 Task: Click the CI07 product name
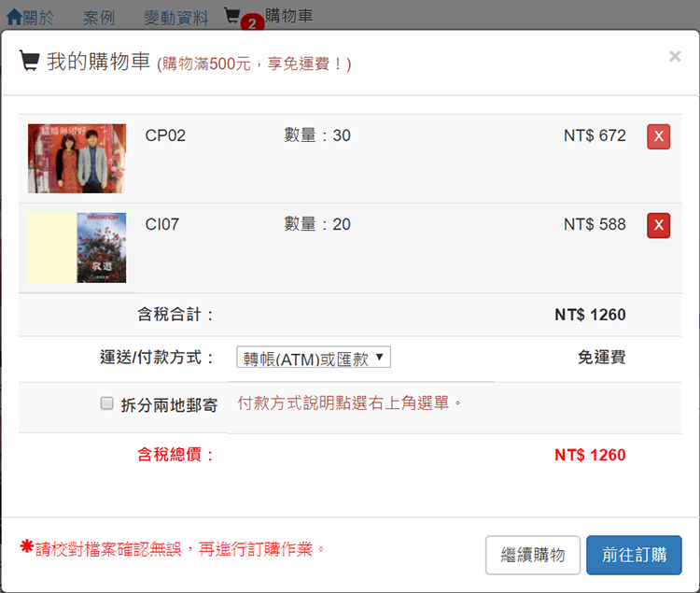click(x=162, y=224)
